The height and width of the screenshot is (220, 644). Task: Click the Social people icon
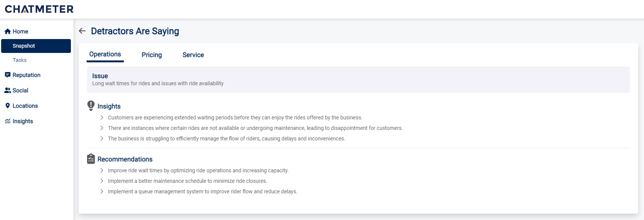(x=8, y=90)
